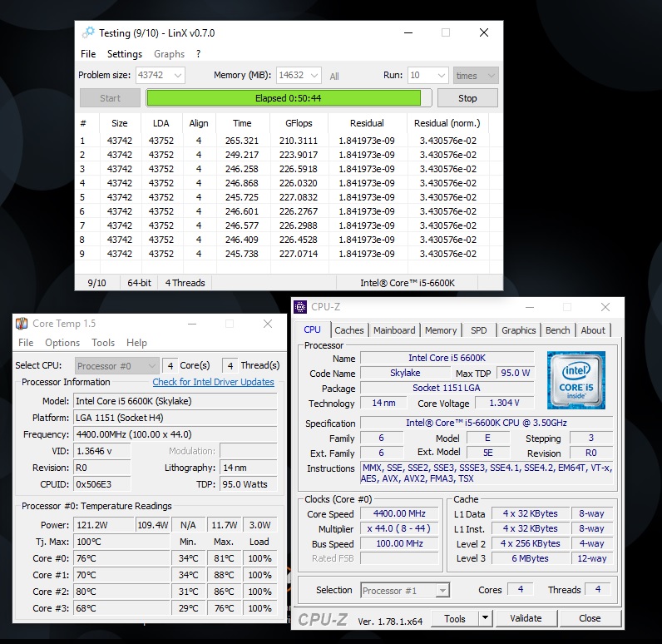Click the LinX app icon in title bar

click(89, 33)
